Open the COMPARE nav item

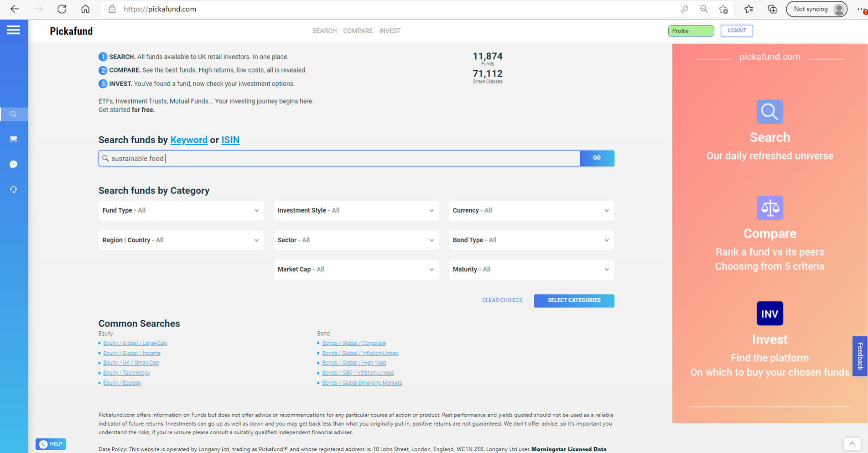pyautogui.click(x=358, y=31)
